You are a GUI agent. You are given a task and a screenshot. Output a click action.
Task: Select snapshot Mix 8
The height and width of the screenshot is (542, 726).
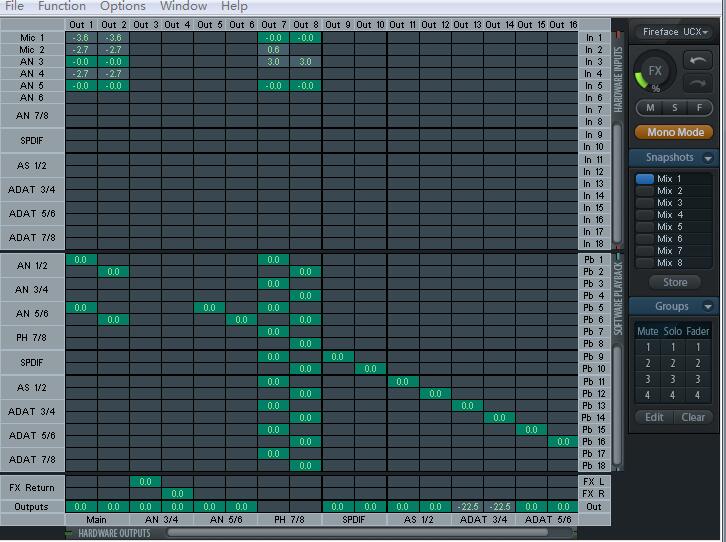click(x=674, y=263)
